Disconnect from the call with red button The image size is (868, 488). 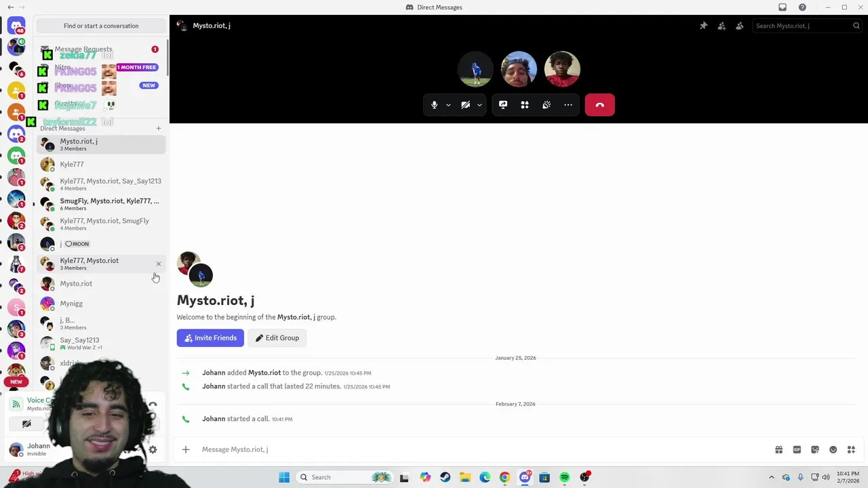coord(599,105)
